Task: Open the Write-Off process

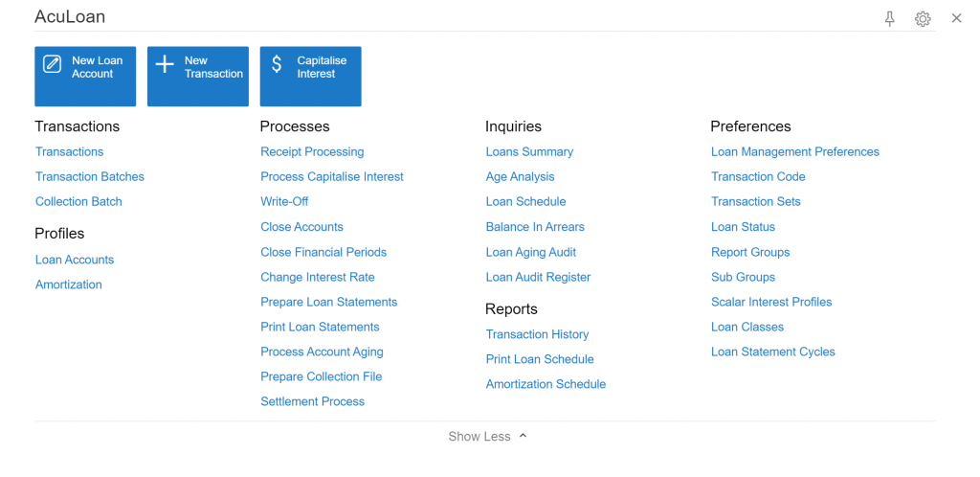Action: [x=284, y=202]
